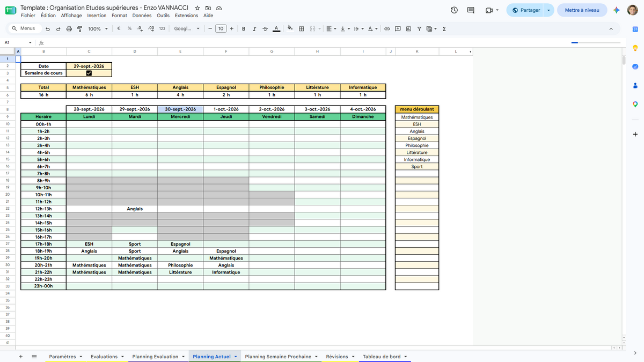Image resolution: width=644 pixels, height=362 pixels.
Task: Switch to the Tableau de bord tab
Action: coord(382,357)
